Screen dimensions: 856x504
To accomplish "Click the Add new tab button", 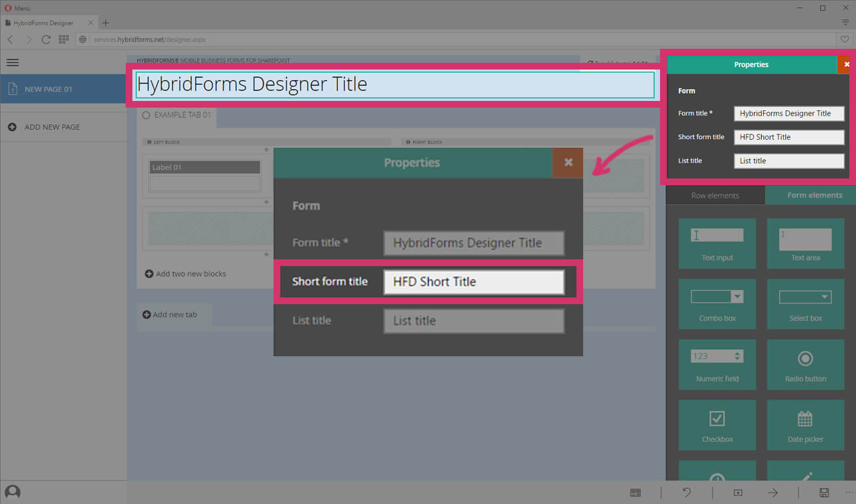I will point(174,315).
